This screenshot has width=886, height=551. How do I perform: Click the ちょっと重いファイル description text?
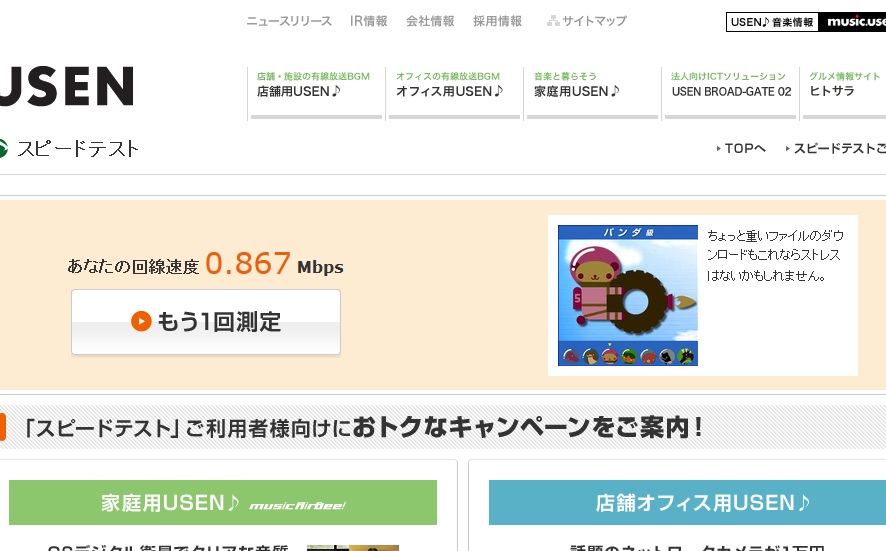775,255
